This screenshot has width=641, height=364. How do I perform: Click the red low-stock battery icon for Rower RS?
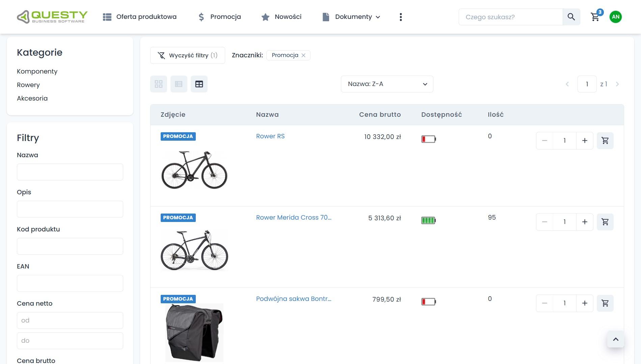click(429, 139)
